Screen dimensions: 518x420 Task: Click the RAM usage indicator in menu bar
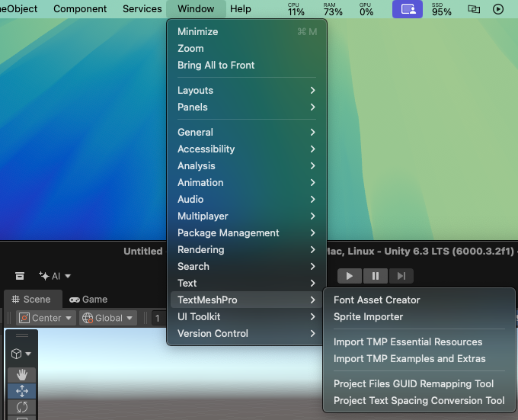(333, 9)
